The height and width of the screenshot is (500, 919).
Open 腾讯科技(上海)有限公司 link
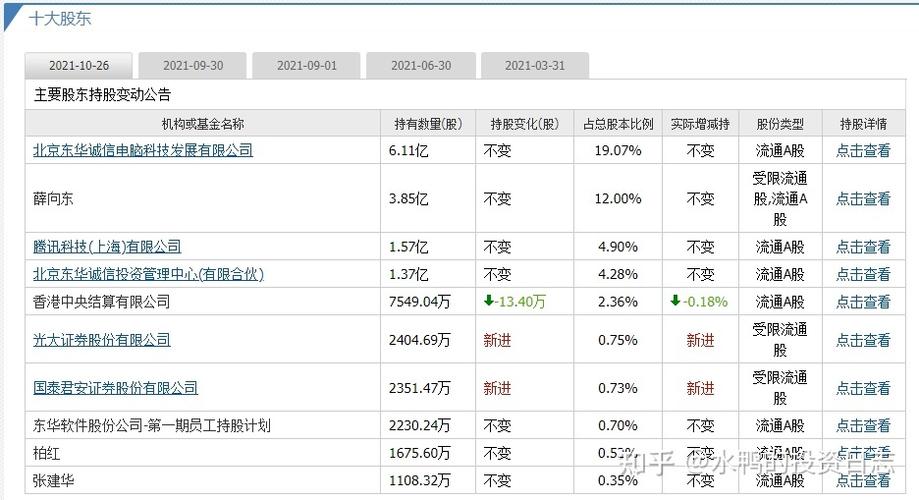click(107, 247)
